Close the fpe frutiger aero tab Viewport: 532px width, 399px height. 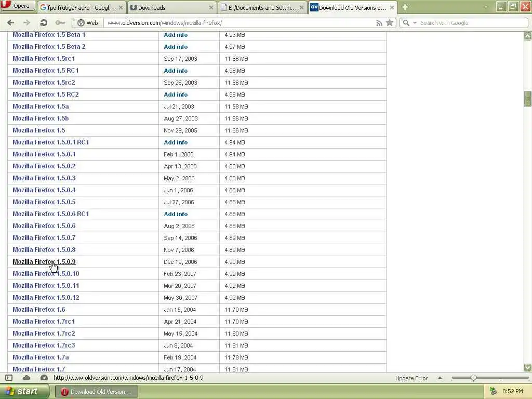(121, 7)
